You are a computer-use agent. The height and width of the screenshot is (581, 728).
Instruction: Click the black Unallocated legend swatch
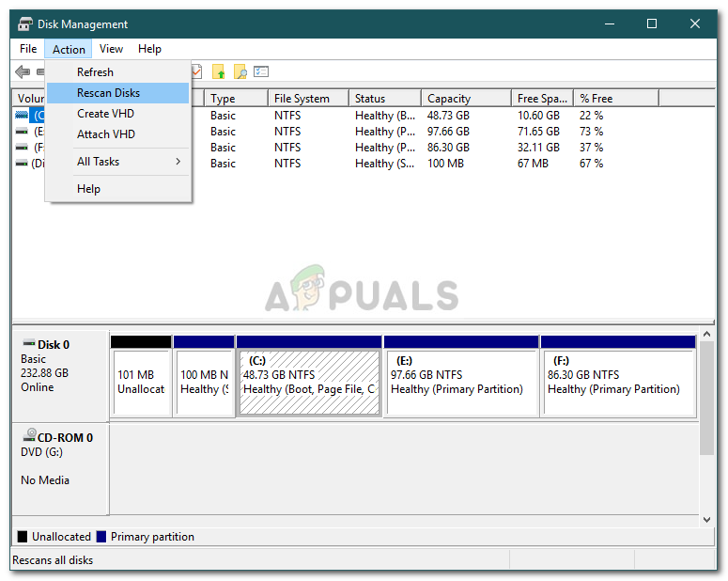pyautogui.click(x=23, y=537)
